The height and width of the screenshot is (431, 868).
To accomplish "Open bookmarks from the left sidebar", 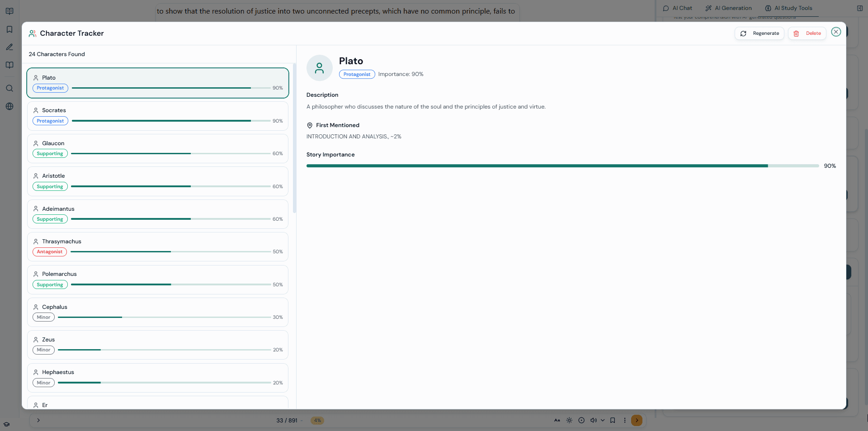I will 9,29.
